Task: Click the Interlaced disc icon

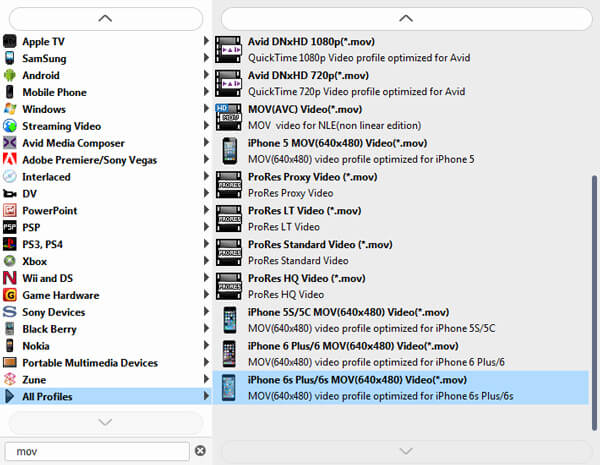Action: click(10, 176)
